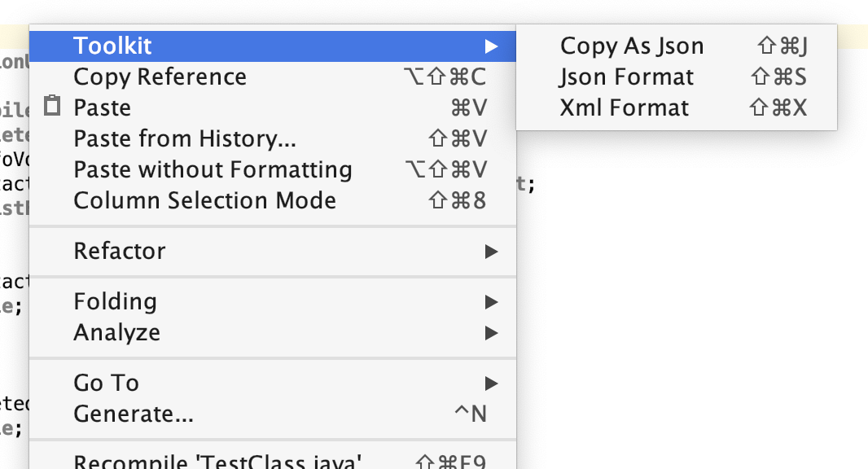Expand the Go To submenu arrow
Image resolution: width=868 pixels, height=469 pixels.
pyautogui.click(x=492, y=383)
